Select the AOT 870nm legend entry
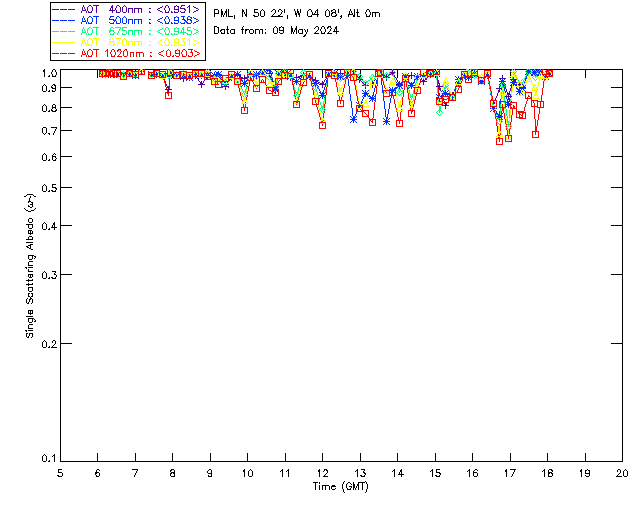The image size is (640, 512). [x=126, y=42]
